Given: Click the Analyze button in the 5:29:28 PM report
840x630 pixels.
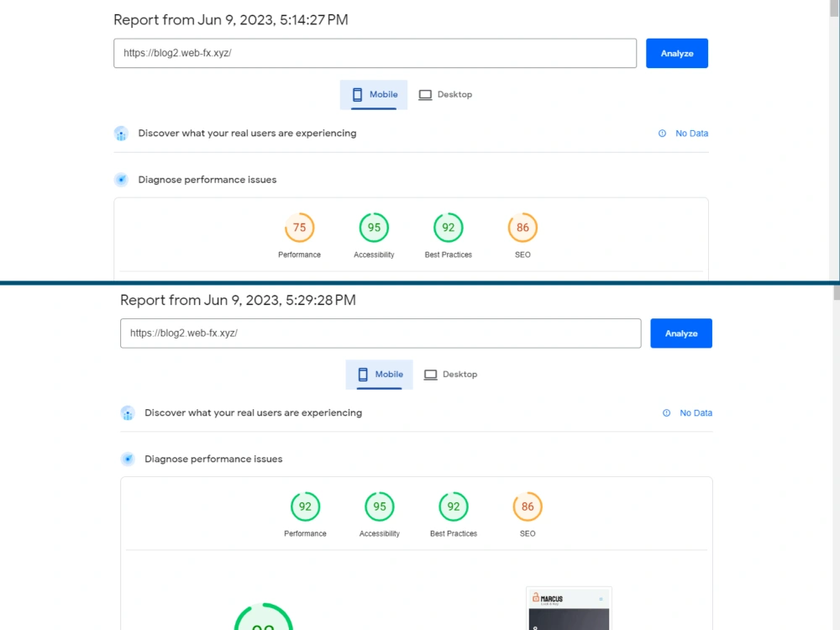Looking at the screenshot, I should [x=681, y=333].
